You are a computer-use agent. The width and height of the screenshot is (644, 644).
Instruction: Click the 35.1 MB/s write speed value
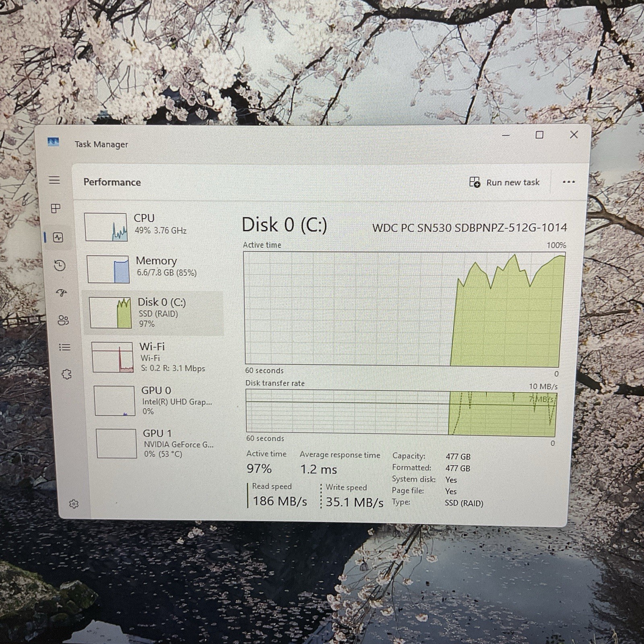click(x=355, y=502)
